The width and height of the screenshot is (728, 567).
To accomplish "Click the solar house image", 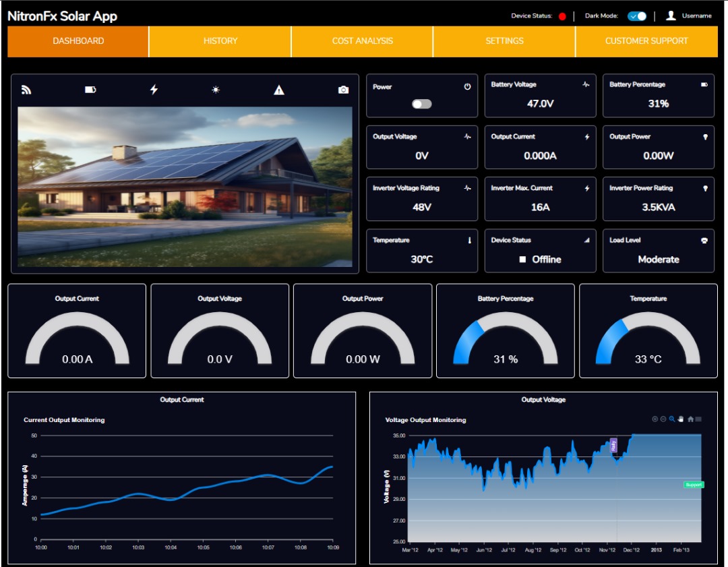I will (x=185, y=187).
